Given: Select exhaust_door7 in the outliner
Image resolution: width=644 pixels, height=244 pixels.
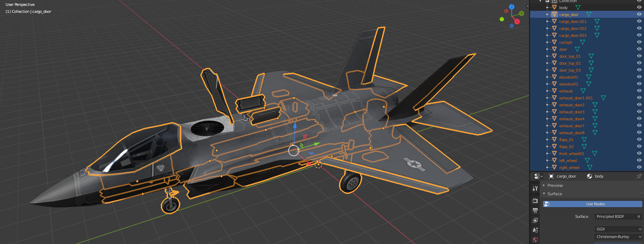Looking at the screenshot, I should 572,125.
